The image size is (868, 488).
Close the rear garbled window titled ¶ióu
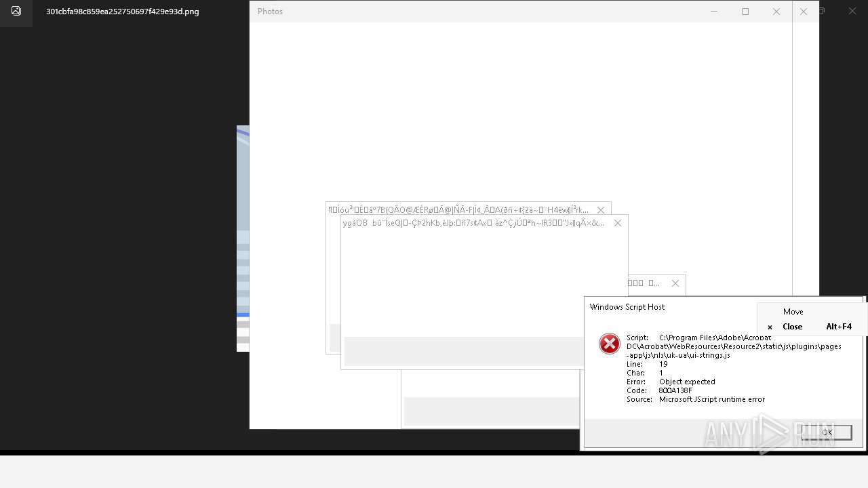(600, 210)
